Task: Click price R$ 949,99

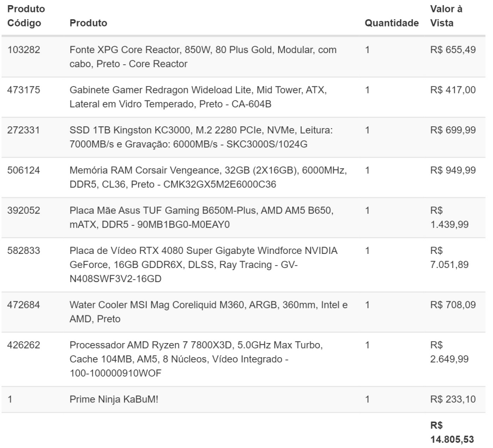Action: pyautogui.click(x=453, y=170)
